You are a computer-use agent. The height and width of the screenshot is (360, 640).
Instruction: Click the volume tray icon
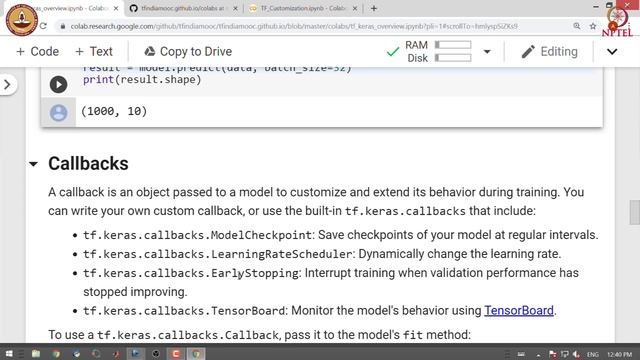pos(576,354)
